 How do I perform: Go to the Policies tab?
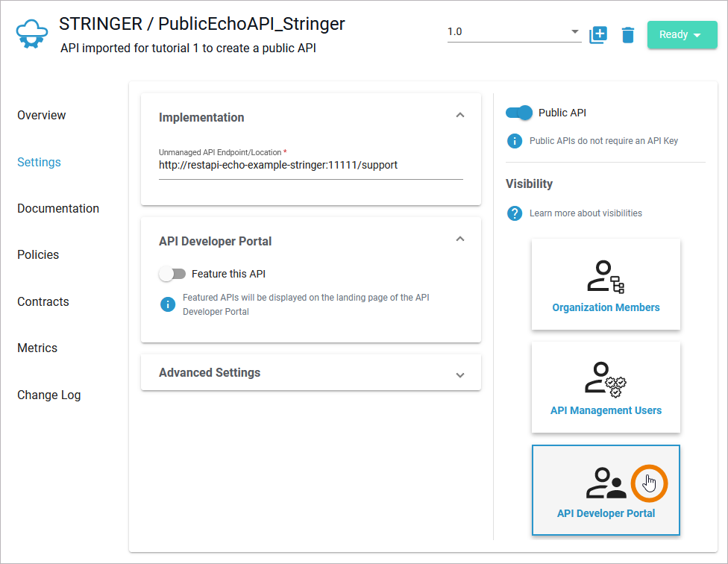[38, 255]
